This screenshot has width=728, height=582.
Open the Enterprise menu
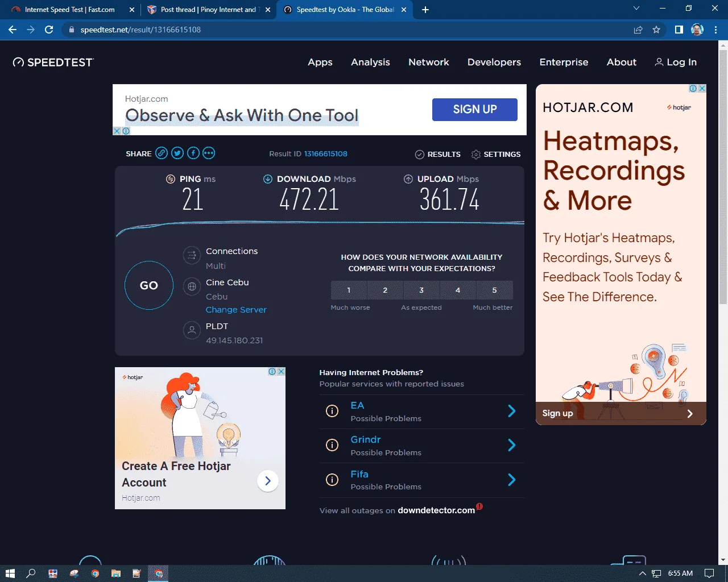tap(564, 62)
